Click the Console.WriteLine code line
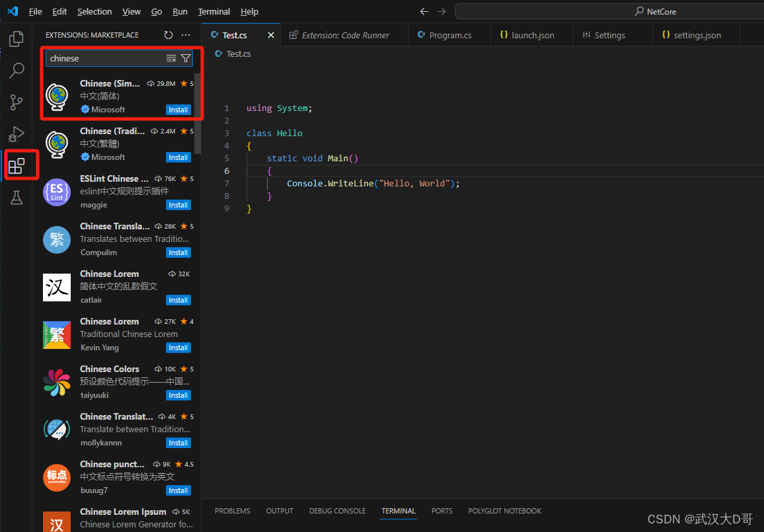The height and width of the screenshot is (532, 764). point(373,184)
